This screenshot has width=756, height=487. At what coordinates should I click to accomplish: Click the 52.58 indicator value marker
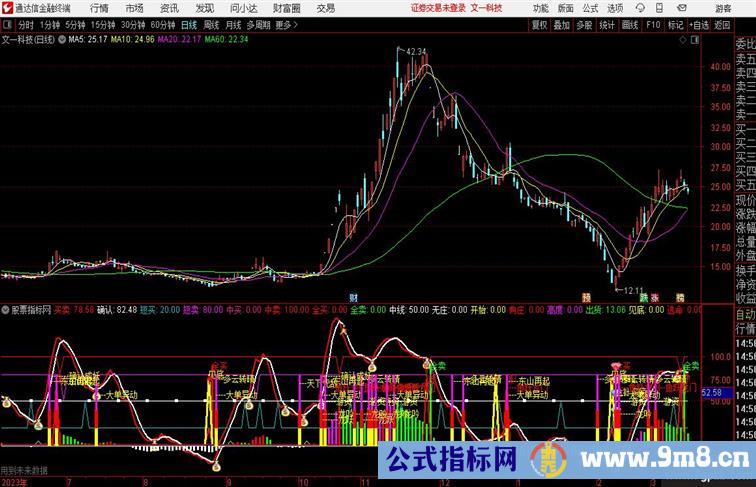(711, 394)
